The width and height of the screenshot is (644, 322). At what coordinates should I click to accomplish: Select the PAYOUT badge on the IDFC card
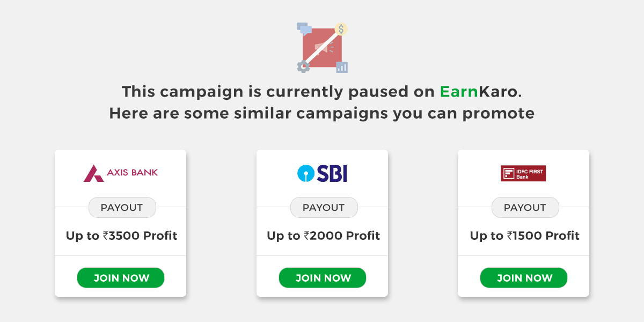point(525,207)
